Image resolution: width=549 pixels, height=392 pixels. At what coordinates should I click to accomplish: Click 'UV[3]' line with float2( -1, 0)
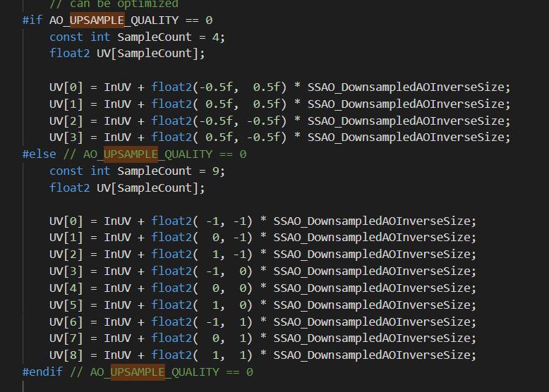[x=263, y=271]
